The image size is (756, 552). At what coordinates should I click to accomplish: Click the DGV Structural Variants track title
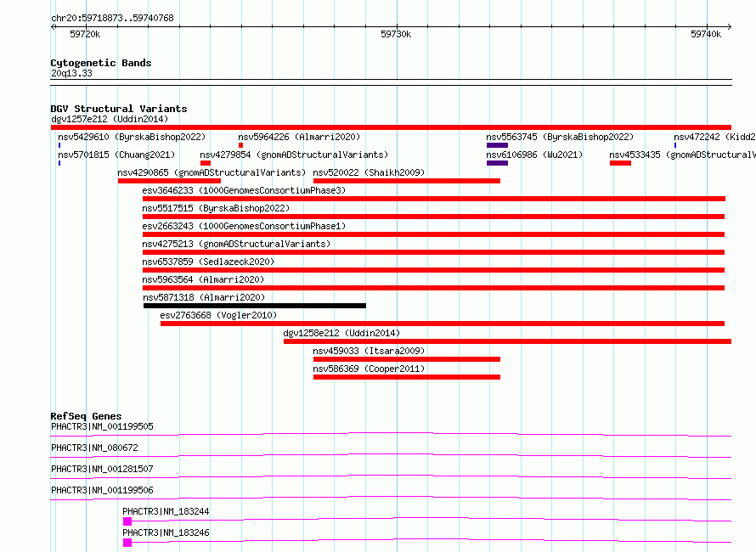point(119,109)
